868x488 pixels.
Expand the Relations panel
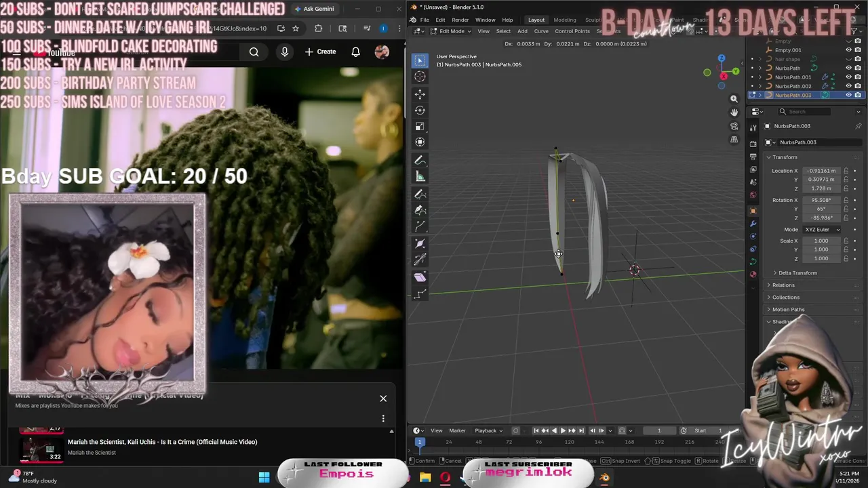point(783,285)
